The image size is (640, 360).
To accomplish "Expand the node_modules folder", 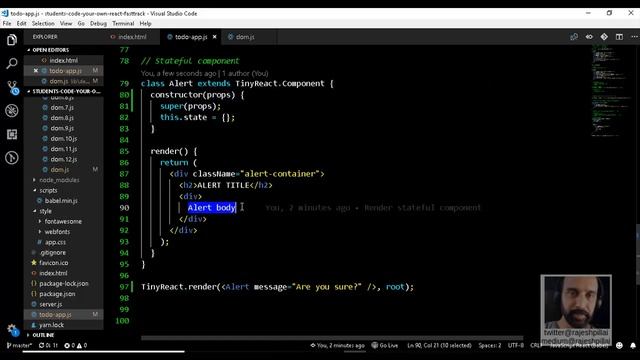I will tap(59, 180).
